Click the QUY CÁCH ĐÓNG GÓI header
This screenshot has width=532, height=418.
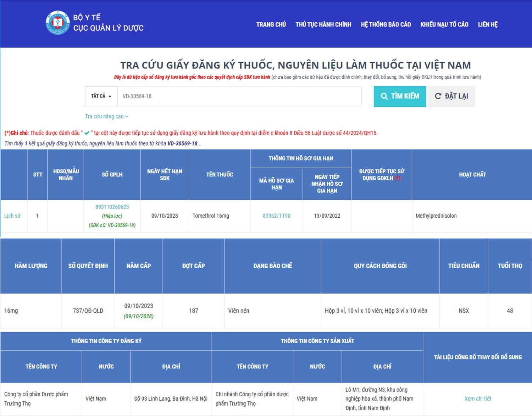tap(380, 266)
